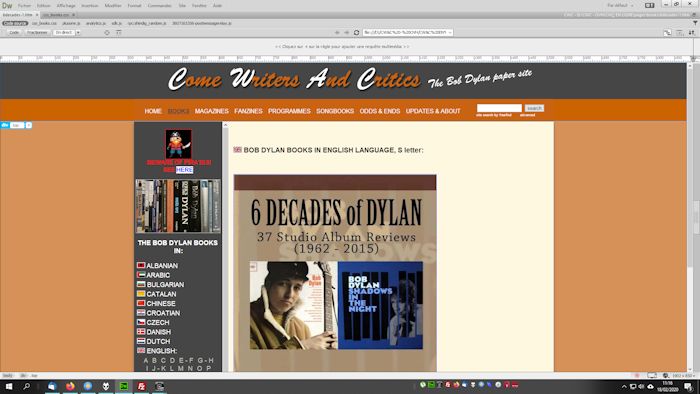Open the Affichage menu
The height and width of the screenshot is (394, 700).
pyautogui.click(x=66, y=6)
